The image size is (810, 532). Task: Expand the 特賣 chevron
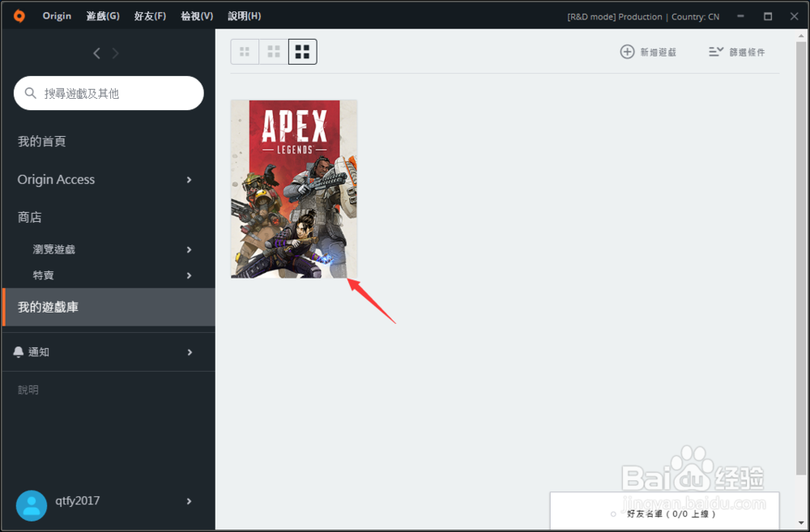189,275
